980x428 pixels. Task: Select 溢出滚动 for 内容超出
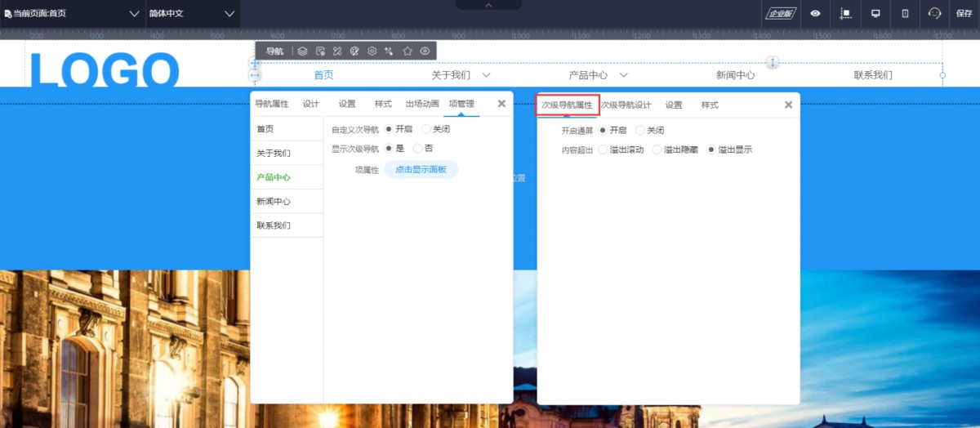[x=604, y=149]
